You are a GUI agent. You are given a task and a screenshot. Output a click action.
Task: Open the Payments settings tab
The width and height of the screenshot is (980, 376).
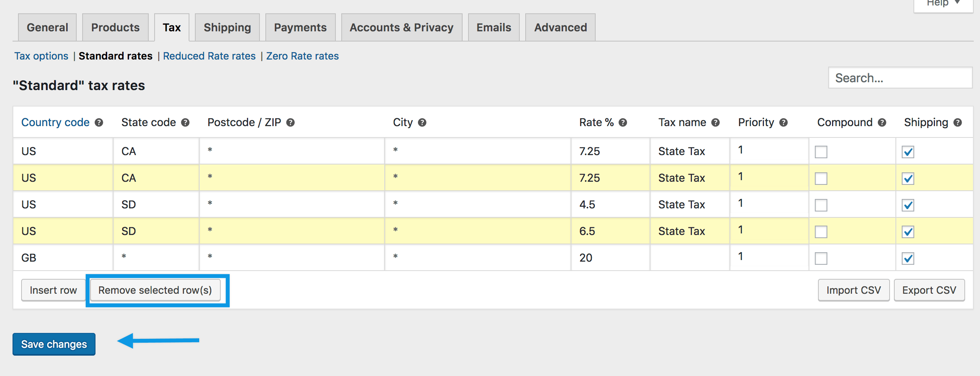point(300,27)
